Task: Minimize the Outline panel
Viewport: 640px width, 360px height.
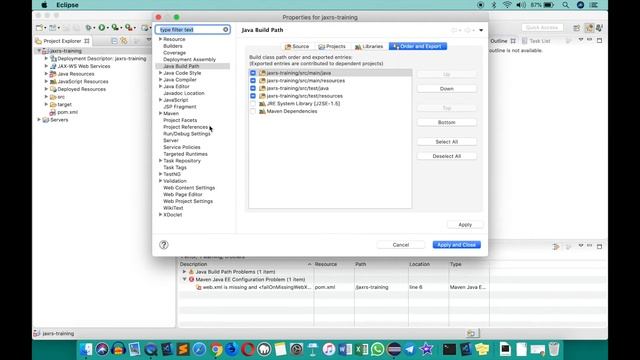Action: [590, 40]
